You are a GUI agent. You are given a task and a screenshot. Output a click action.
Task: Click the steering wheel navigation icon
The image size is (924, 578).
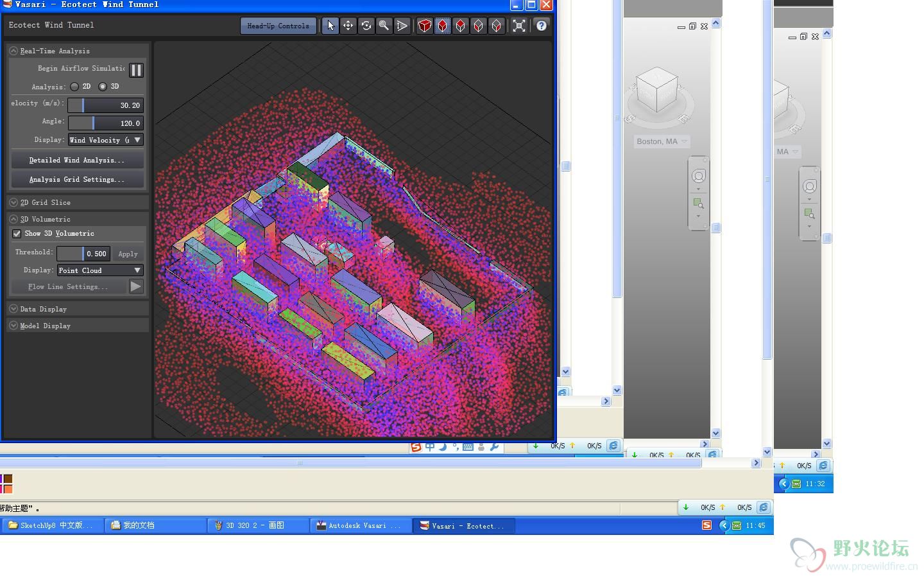[699, 176]
